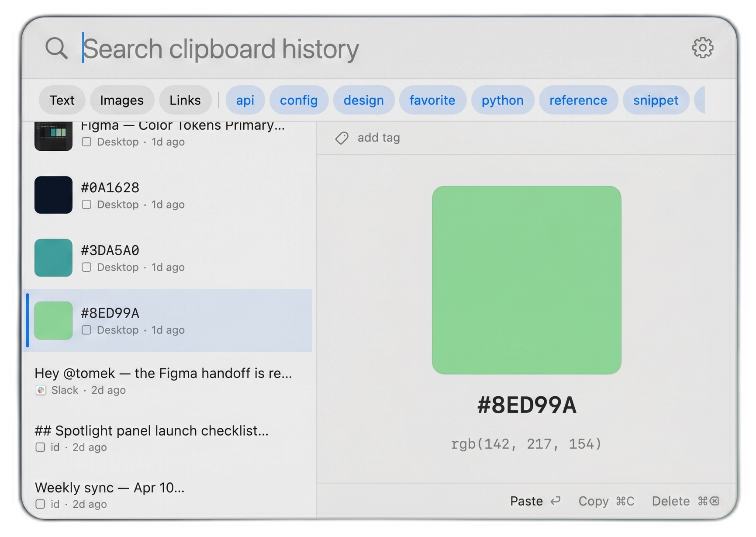The height and width of the screenshot is (537, 756).
Task: Click the #8ED99A heading in preview
Action: pos(527,405)
